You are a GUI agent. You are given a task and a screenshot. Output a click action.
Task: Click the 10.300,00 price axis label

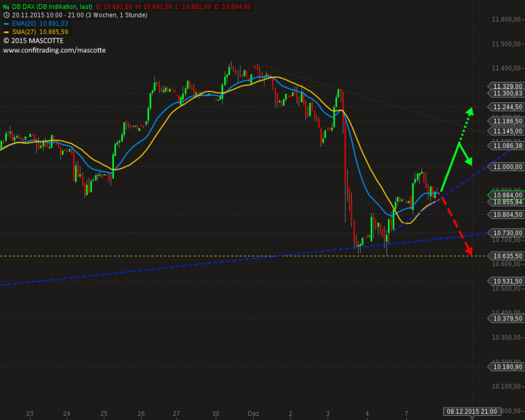506,337
